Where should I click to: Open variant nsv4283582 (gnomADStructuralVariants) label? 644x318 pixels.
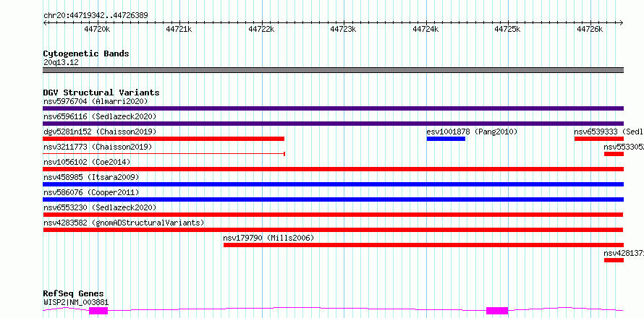click(124, 223)
